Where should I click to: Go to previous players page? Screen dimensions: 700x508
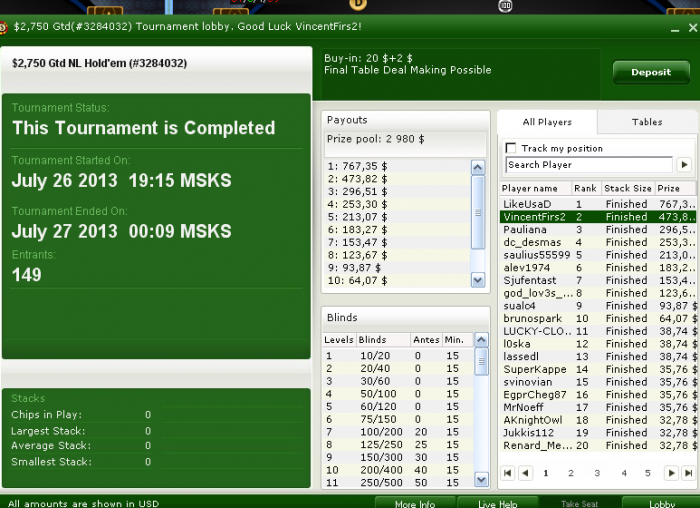(525, 473)
